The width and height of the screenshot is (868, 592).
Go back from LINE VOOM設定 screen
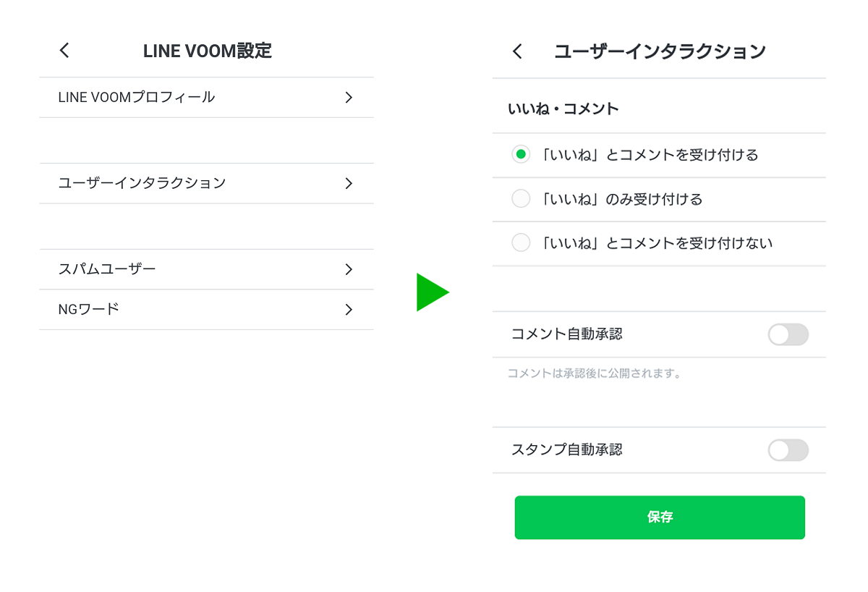point(64,50)
